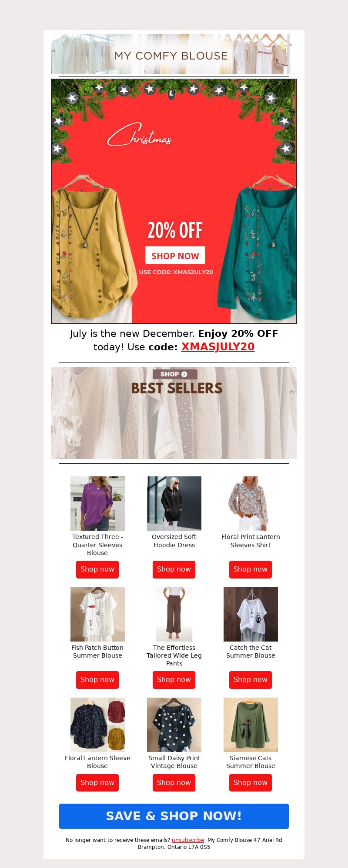Viewport: 348px width, 868px height.
Task: Shop now for Fish Patch Button Summer Blouse
Action: tap(97, 680)
